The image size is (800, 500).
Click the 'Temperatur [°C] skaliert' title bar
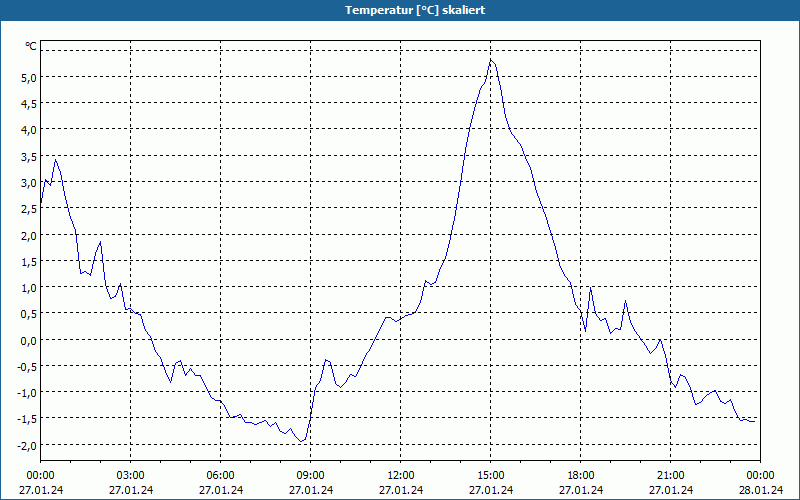[x=400, y=10]
